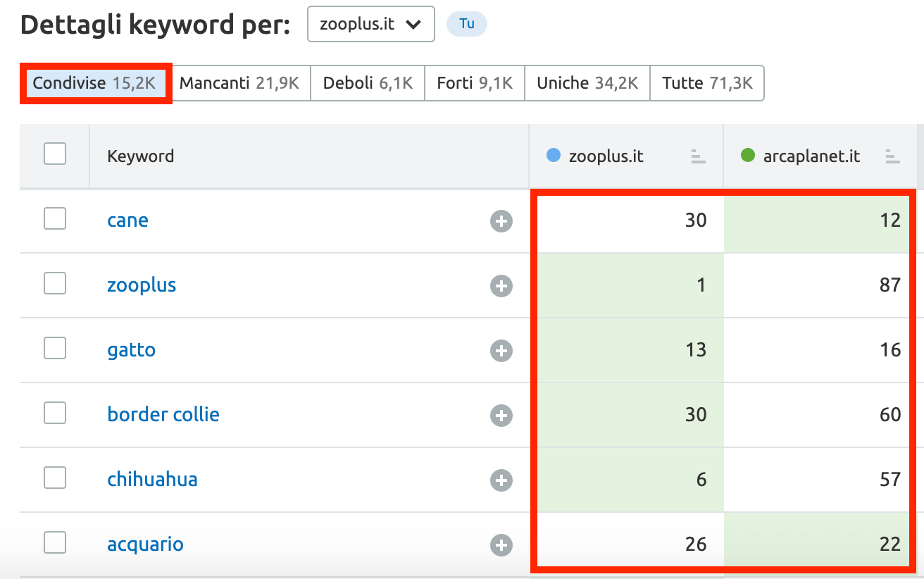Click position 12 for cane under arcaplanet.it
The width and height of the screenshot is (924, 579).
click(x=890, y=220)
